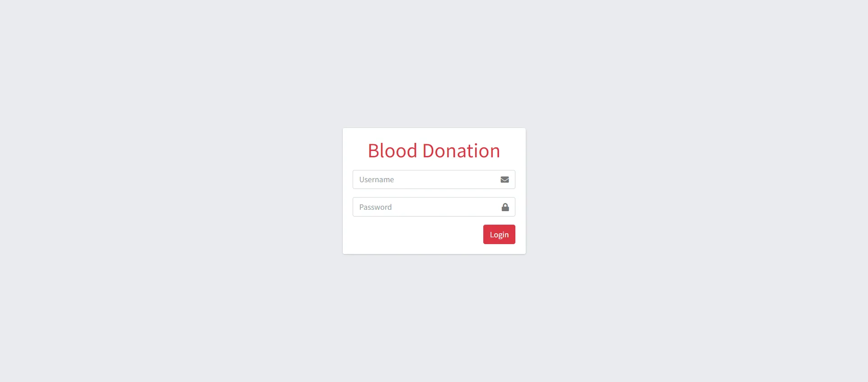Click the Blood Donation heading
Image resolution: width=868 pixels, height=382 pixels.
[x=434, y=151]
